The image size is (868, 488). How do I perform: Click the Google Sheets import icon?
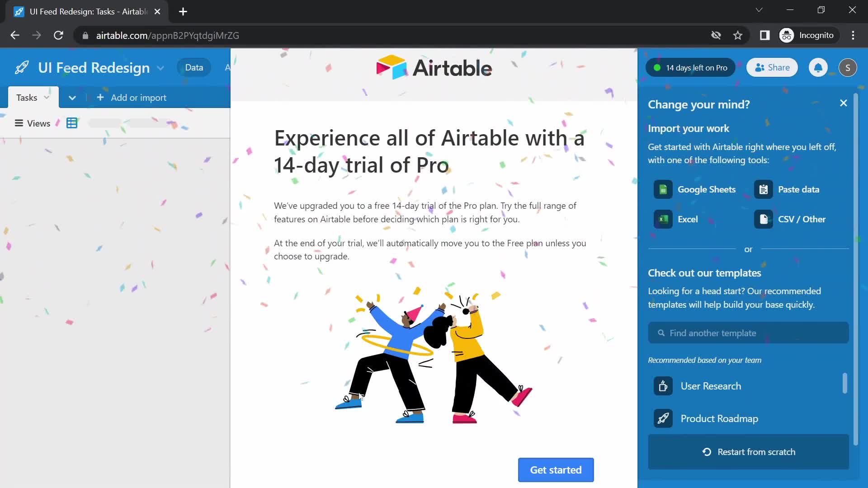tap(663, 189)
